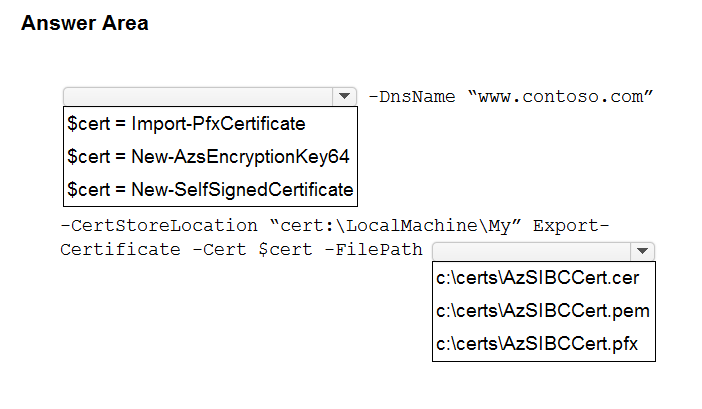Click the "Answer Area" heading
Viewport: 702px width, 409px height.
click(85, 23)
